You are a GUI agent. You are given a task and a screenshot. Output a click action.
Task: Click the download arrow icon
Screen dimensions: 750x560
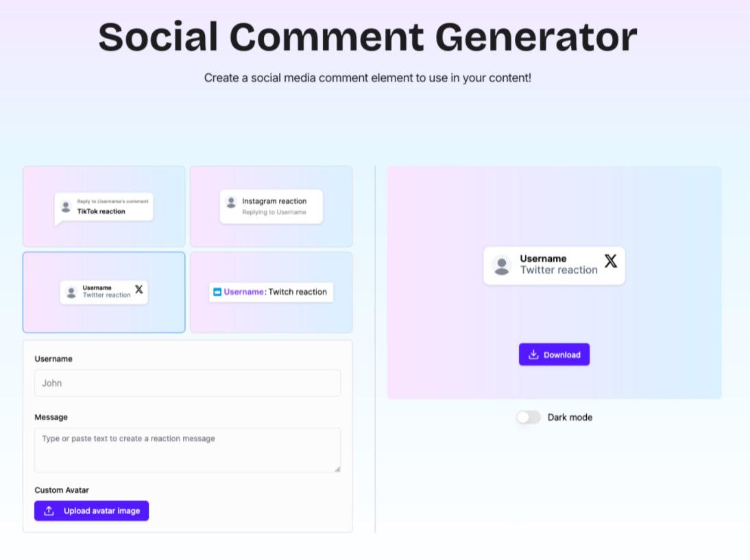tap(533, 354)
